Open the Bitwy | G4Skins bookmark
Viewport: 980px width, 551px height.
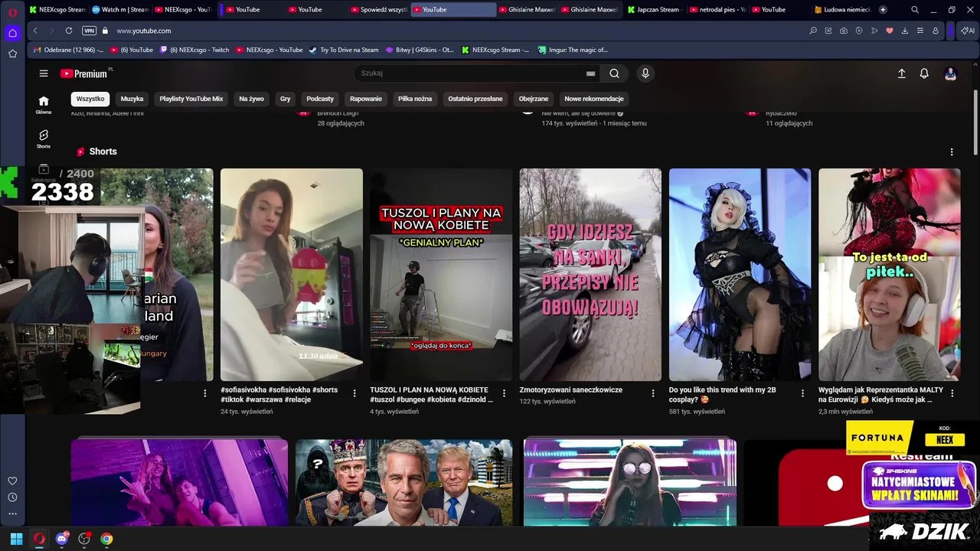(420, 50)
